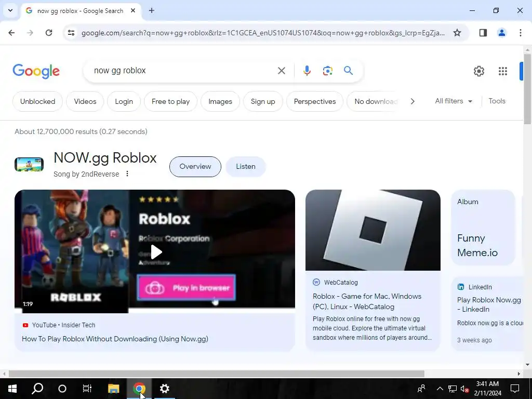
Task: Show more filter chips with arrow
Action: (412, 101)
